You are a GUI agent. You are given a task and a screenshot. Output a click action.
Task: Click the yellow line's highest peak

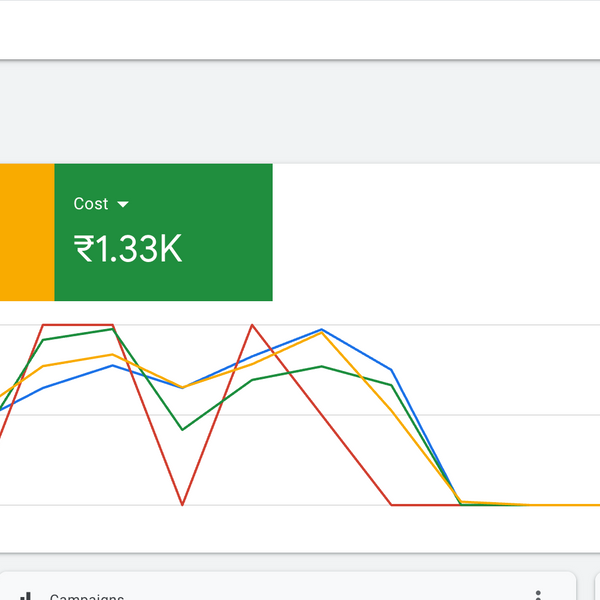321,334
